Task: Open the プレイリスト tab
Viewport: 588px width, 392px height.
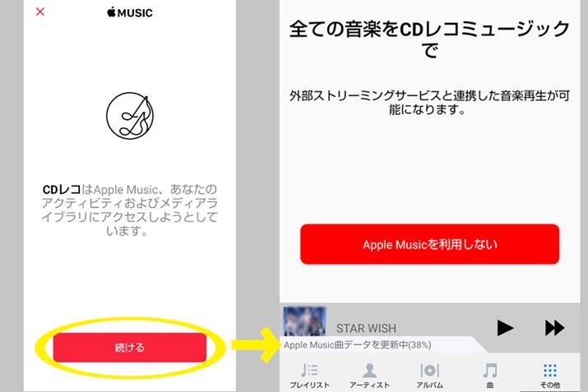Action: [x=309, y=376]
